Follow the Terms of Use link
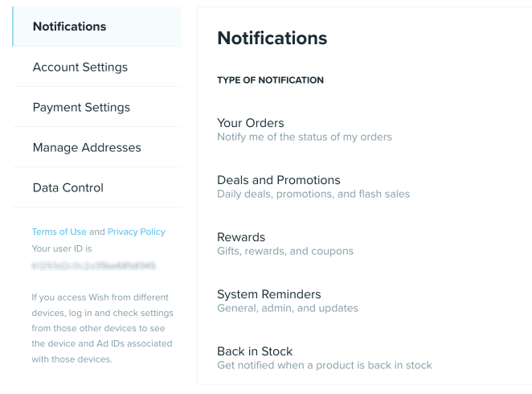The height and width of the screenshot is (394, 532). [x=59, y=232]
